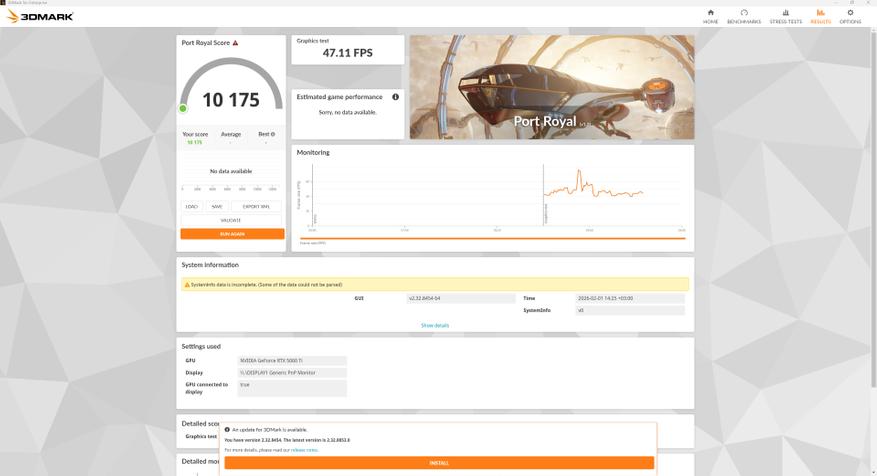Screen dimensions: 877x476
Task: Open the release notes link
Action: (x=304, y=450)
